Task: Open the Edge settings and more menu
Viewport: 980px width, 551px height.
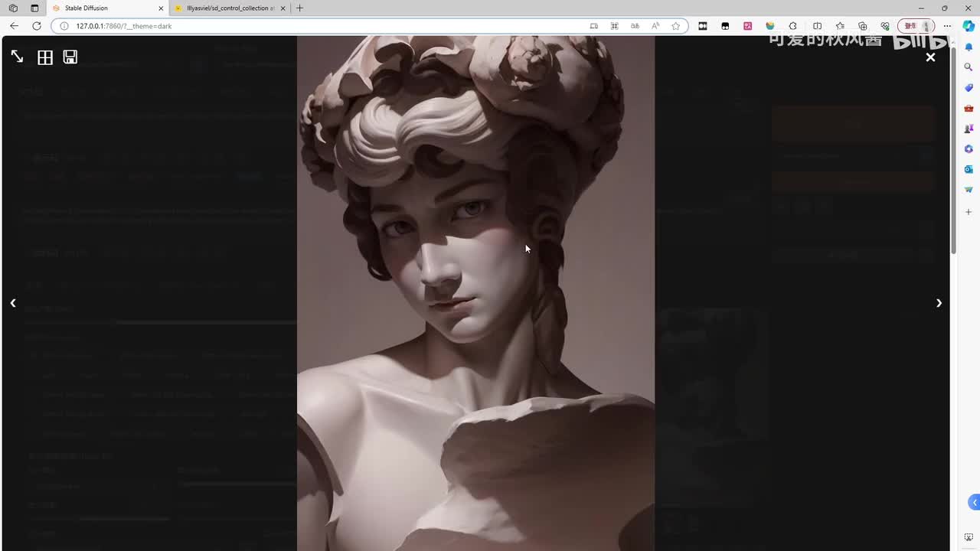Action: 947,26
